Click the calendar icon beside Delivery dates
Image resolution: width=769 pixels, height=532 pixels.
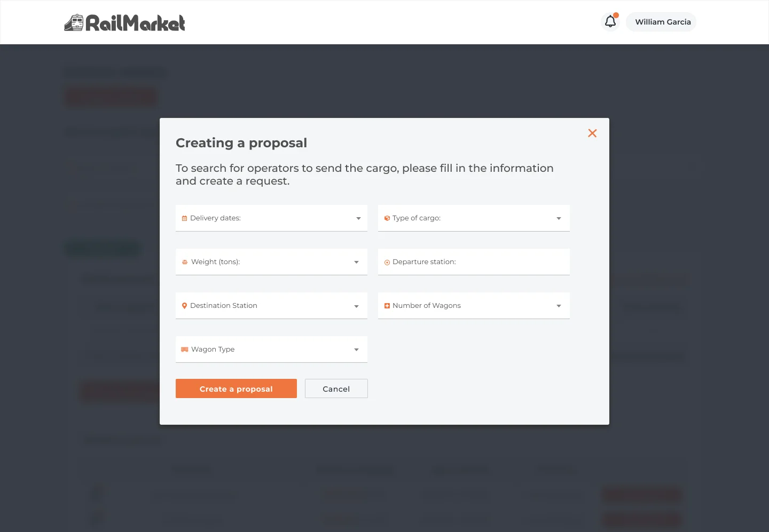point(184,218)
